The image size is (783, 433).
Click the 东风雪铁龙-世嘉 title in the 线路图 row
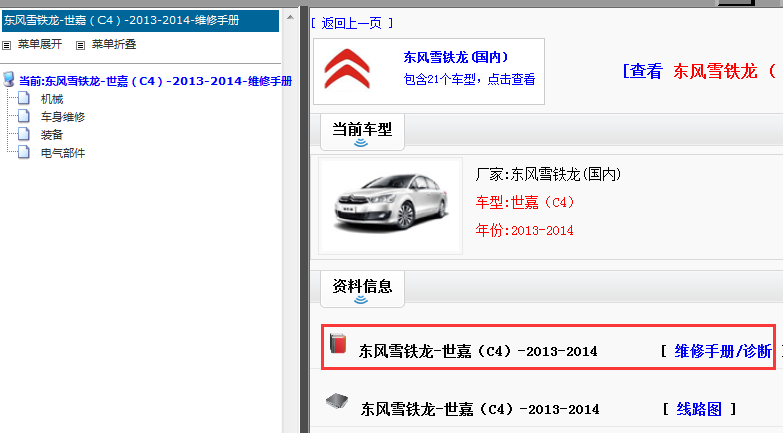point(480,410)
